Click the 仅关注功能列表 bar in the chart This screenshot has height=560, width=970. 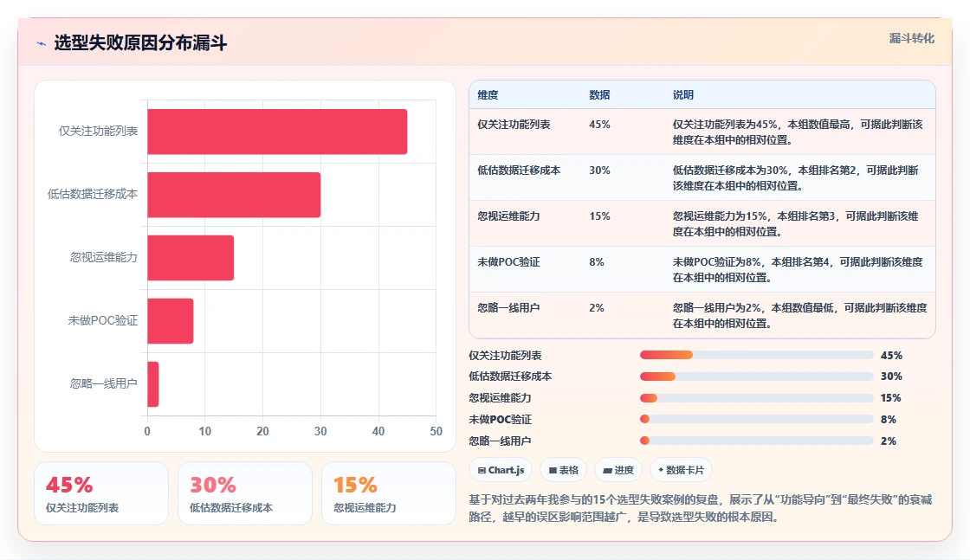277,132
